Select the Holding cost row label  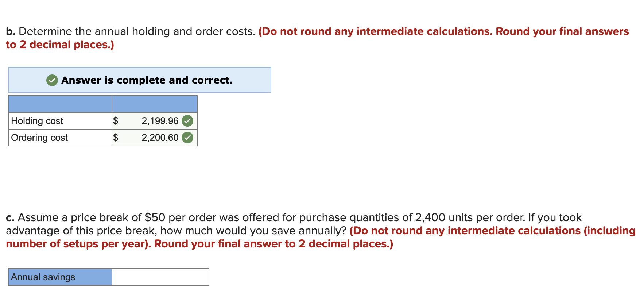pyautogui.click(x=37, y=121)
